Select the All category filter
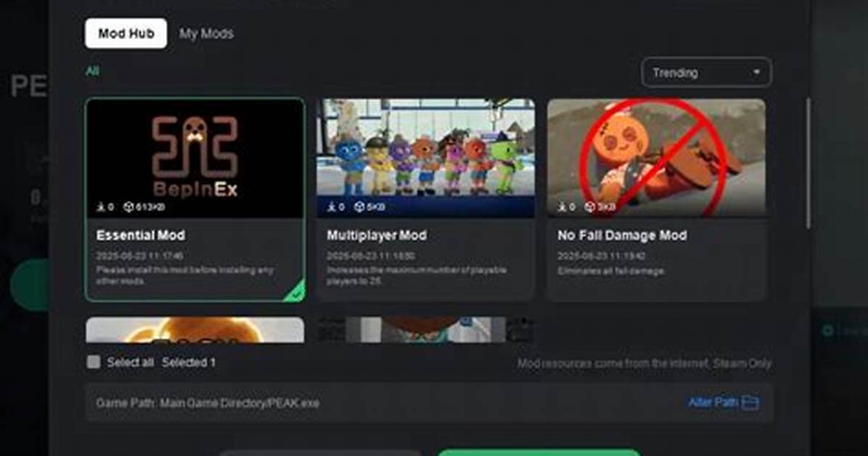Image resolution: width=868 pixels, height=456 pixels. (x=92, y=71)
